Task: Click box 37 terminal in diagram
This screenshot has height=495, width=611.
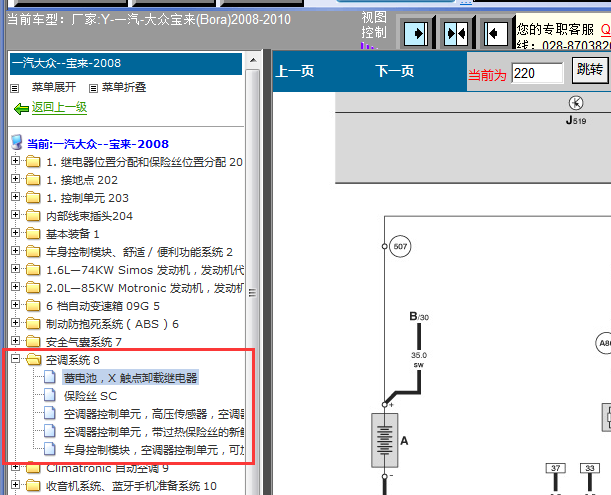Action: 556,468
